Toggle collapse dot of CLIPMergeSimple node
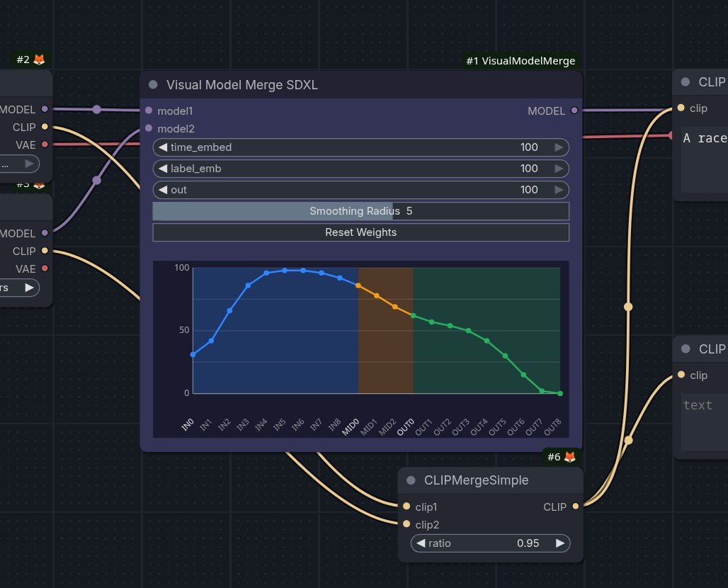728x588 pixels. pyautogui.click(x=411, y=480)
